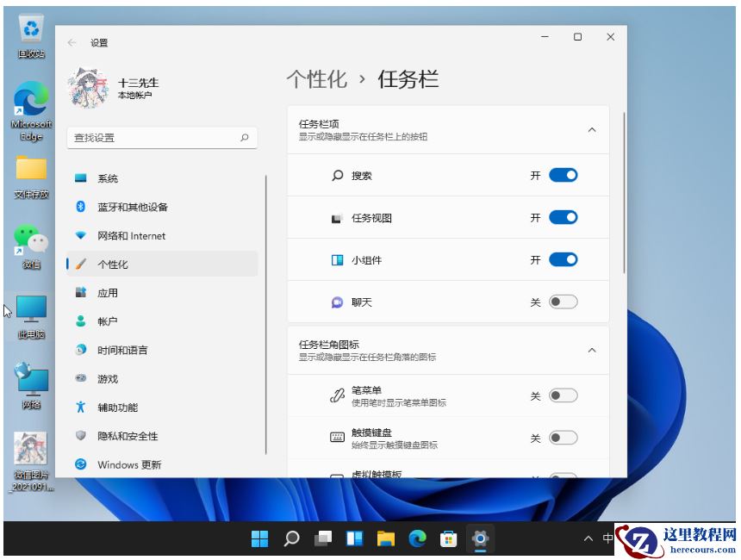Enable the 笔菜单 toggle

point(564,395)
